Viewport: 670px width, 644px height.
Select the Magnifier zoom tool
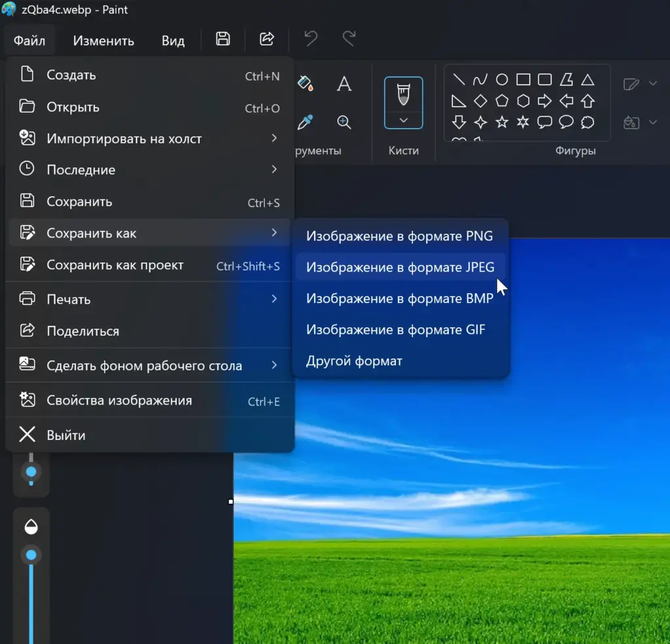[x=344, y=122]
